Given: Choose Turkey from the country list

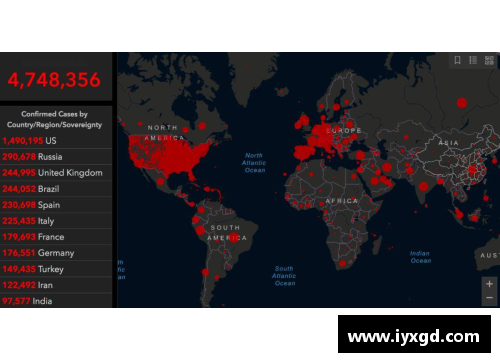Looking at the screenshot, I should pos(56,269).
